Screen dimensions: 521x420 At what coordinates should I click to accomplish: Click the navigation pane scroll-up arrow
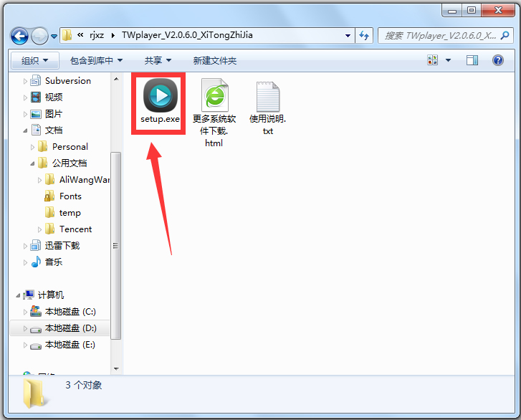116,79
